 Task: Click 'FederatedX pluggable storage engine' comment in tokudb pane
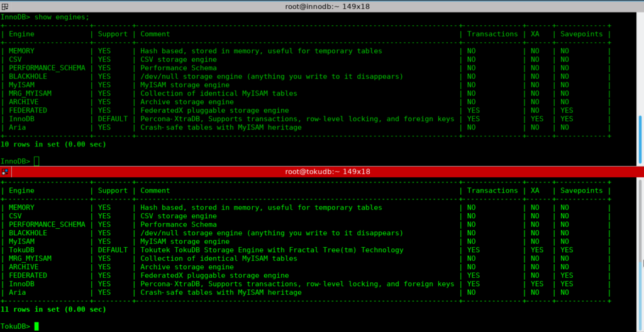(x=214, y=275)
